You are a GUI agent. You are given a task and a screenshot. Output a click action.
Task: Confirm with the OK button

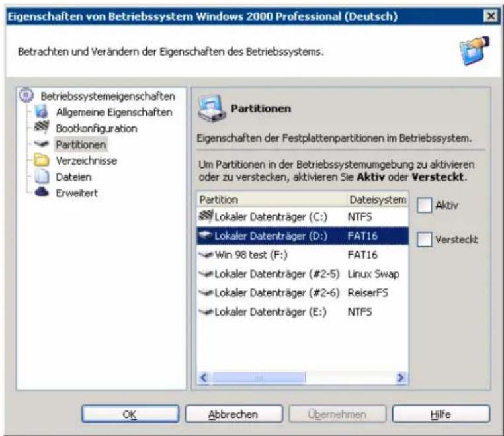[130, 414]
